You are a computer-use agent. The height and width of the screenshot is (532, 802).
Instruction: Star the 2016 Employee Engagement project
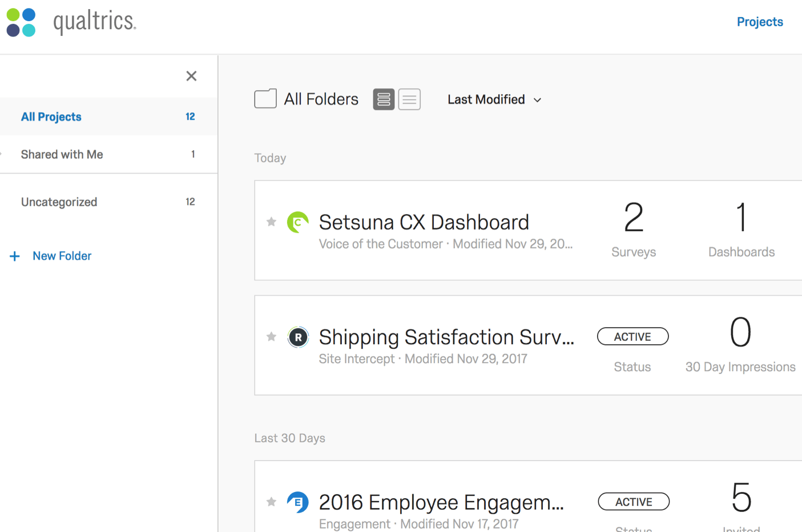[271, 502]
